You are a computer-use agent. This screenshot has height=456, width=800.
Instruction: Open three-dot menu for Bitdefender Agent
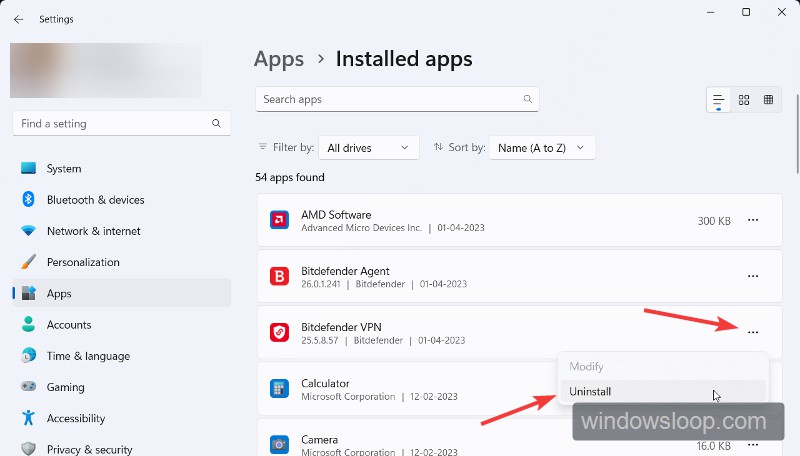pos(753,276)
